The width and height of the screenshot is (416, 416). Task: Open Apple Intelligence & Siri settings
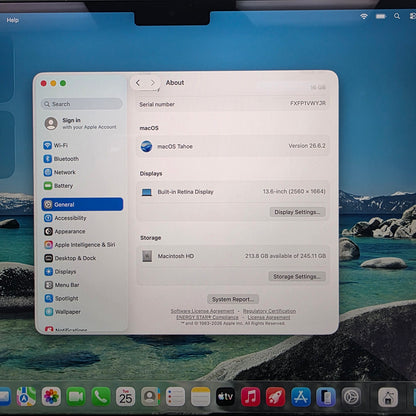click(80, 245)
